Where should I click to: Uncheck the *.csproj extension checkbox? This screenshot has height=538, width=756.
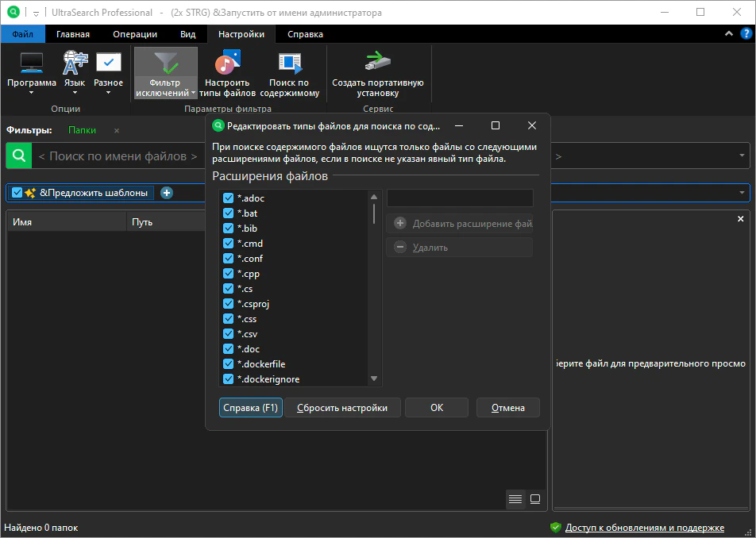point(229,304)
